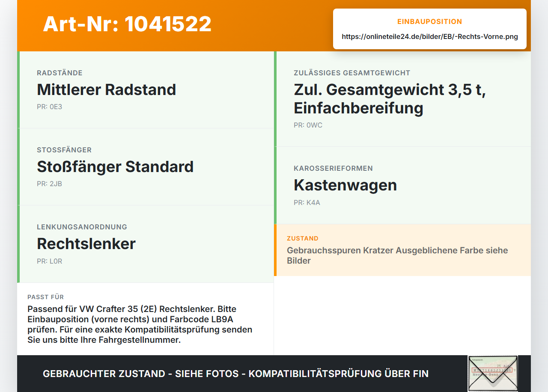Click the STOSSFÄNGER label
Image resolution: width=548 pixels, height=392 pixels.
[64, 150]
